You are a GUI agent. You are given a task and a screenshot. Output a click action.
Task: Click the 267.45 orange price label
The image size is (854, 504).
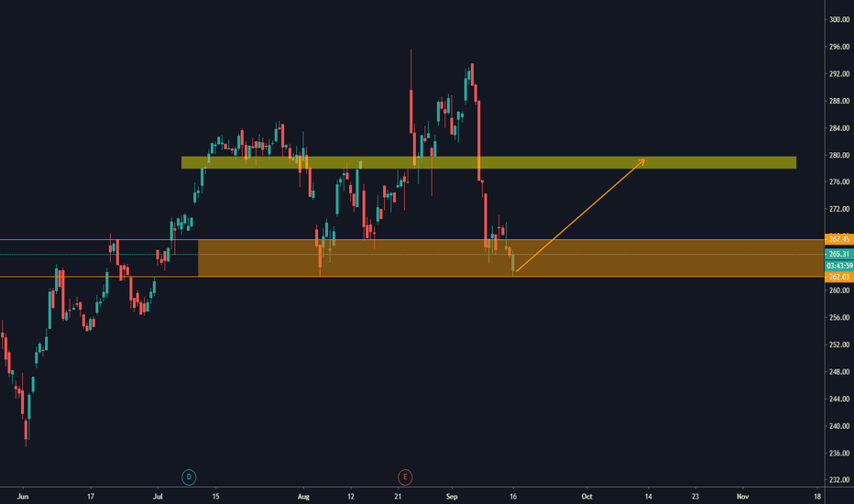click(839, 239)
